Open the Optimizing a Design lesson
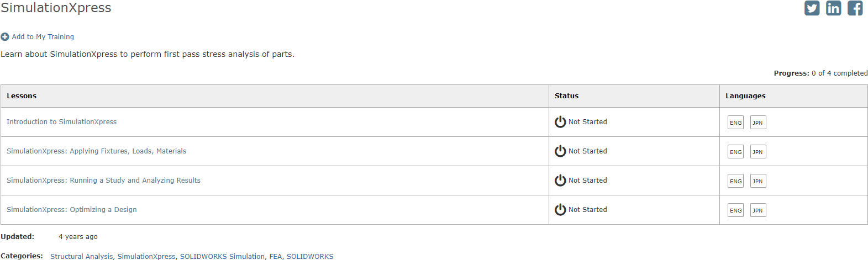This screenshot has height=260, width=868. point(72,210)
